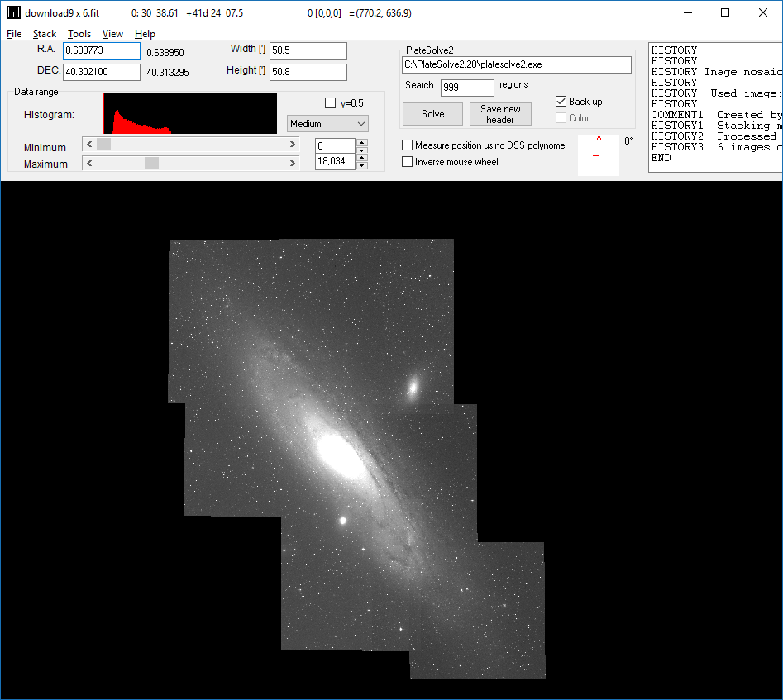Click the R.A. input field
The height and width of the screenshot is (700, 783).
[101, 50]
